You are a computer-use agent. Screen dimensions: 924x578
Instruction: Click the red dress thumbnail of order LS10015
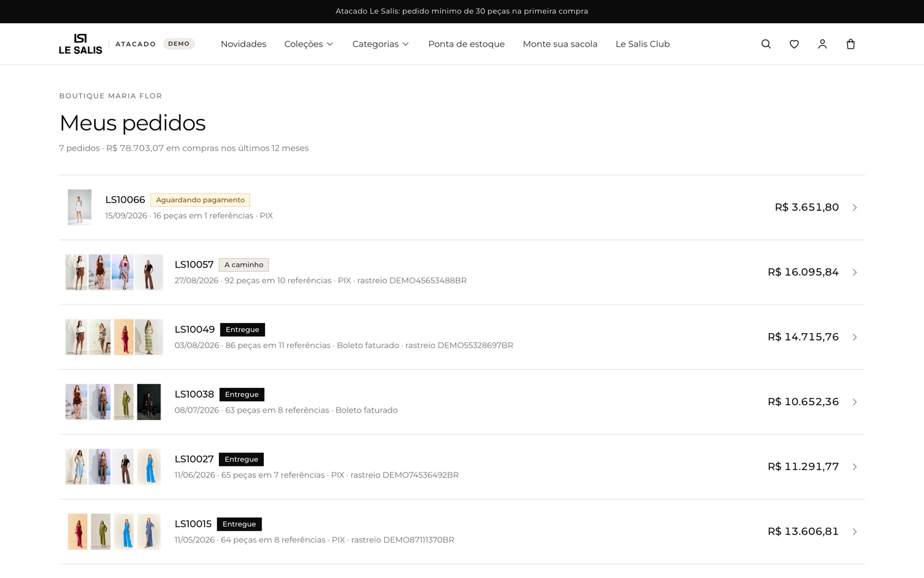tap(77, 531)
